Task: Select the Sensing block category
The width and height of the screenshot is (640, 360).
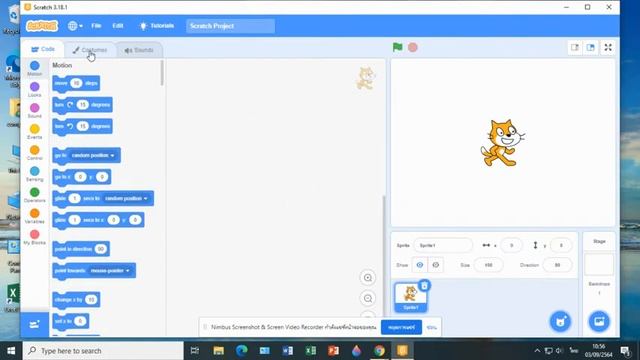Action: pos(35,174)
